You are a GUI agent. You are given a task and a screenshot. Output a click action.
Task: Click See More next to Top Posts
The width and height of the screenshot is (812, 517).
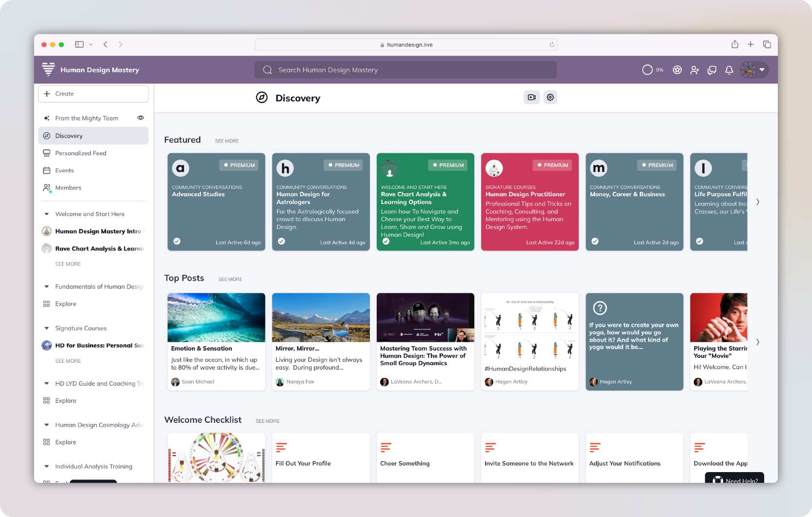pos(230,279)
